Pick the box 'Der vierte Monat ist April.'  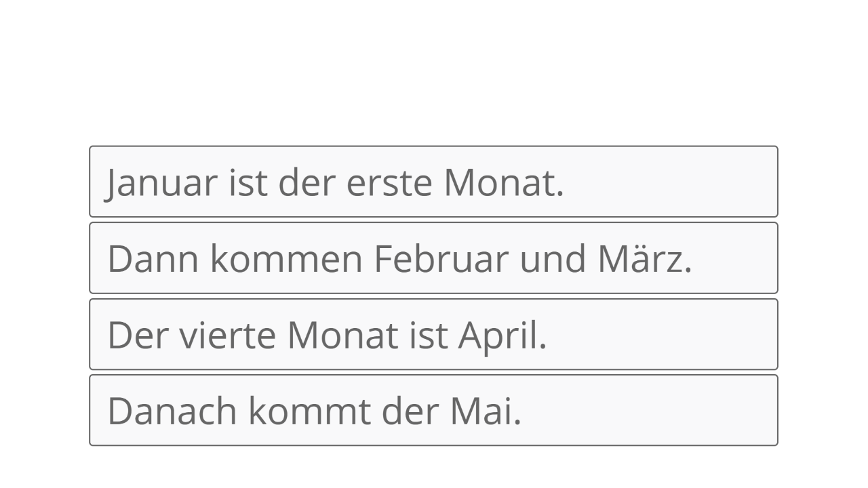click(x=433, y=334)
